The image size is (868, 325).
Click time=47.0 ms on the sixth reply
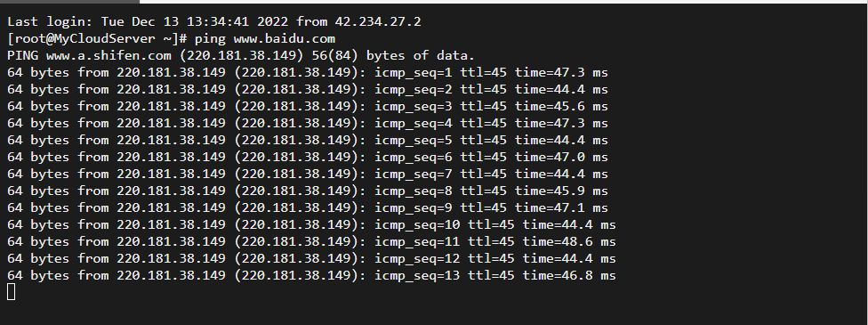561,157
